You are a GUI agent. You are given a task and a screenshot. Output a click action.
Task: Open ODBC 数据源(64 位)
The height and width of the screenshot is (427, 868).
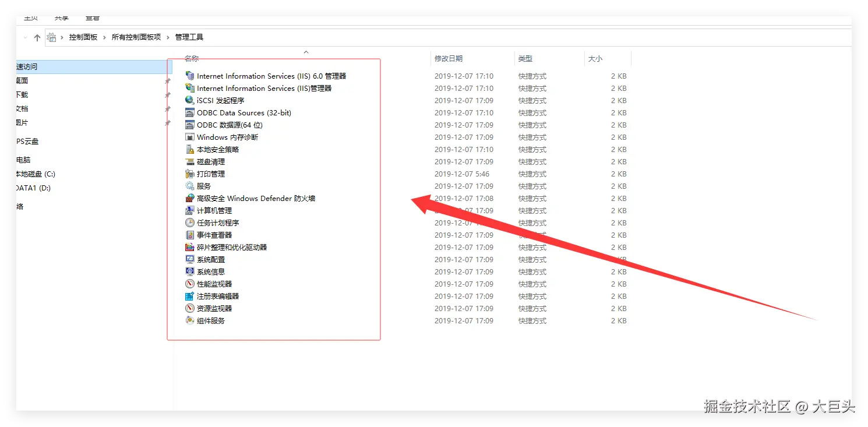pos(231,125)
